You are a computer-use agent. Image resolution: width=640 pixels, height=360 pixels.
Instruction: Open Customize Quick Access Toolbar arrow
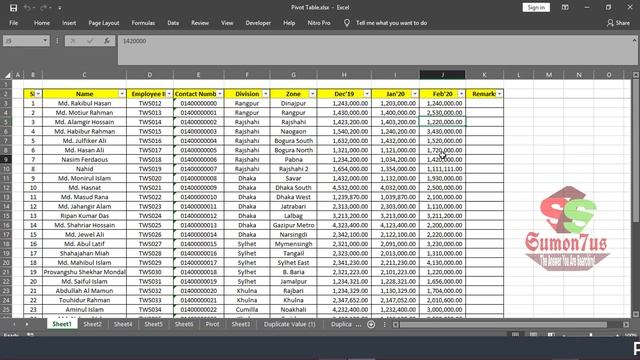60,8
